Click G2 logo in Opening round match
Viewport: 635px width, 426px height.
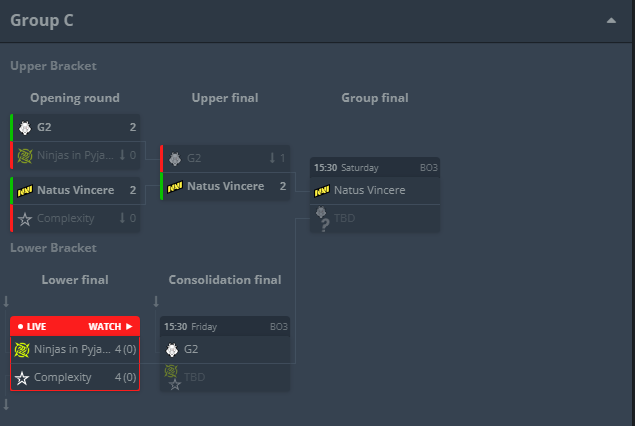(25, 128)
